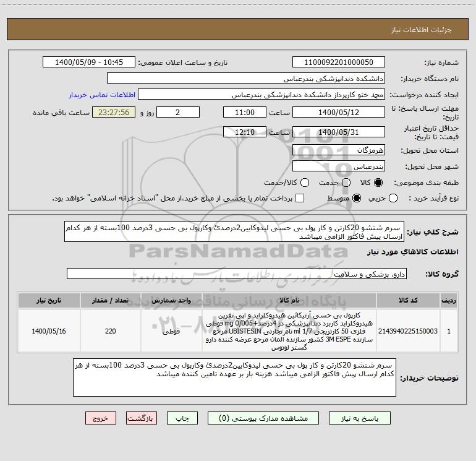The width and height of the screenshot is (476, 461).
Task: Click the تعداد / مقدار column header
Action: [111, 300]
